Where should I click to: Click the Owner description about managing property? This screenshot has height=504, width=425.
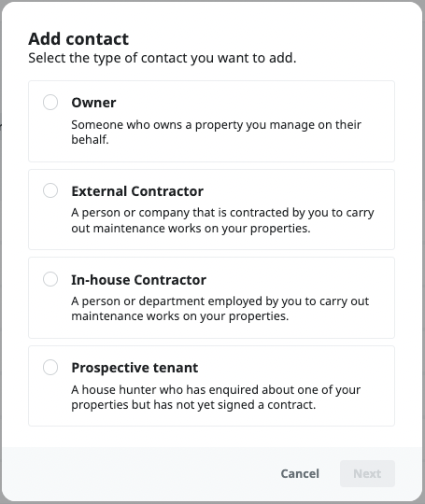pyautogui.click(x=216, y=132)
